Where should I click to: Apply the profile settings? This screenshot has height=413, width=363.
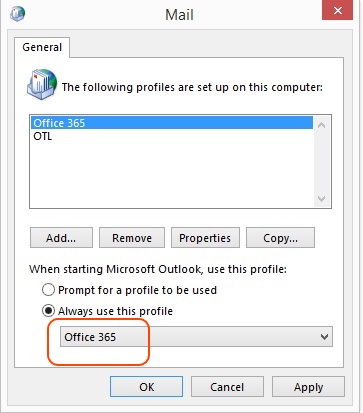tap(308, 387)
